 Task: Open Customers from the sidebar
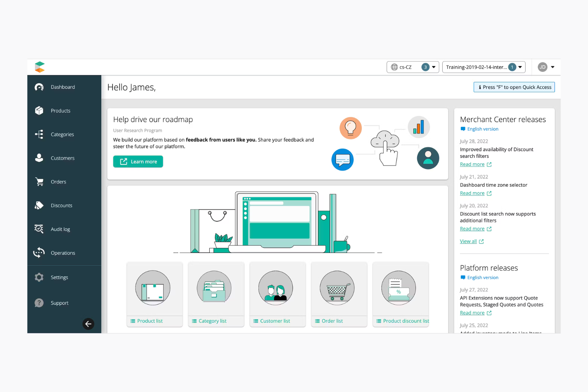click(x=39, y=158)
